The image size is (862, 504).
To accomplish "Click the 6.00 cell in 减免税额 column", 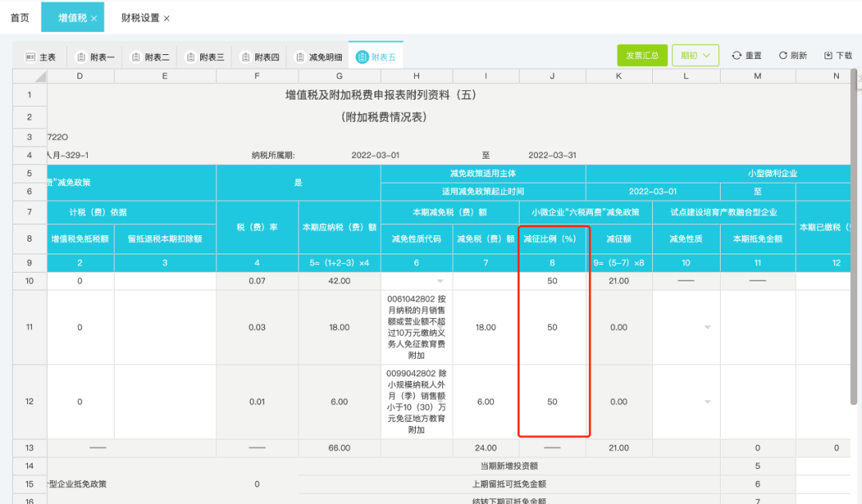I will (485, 402).
